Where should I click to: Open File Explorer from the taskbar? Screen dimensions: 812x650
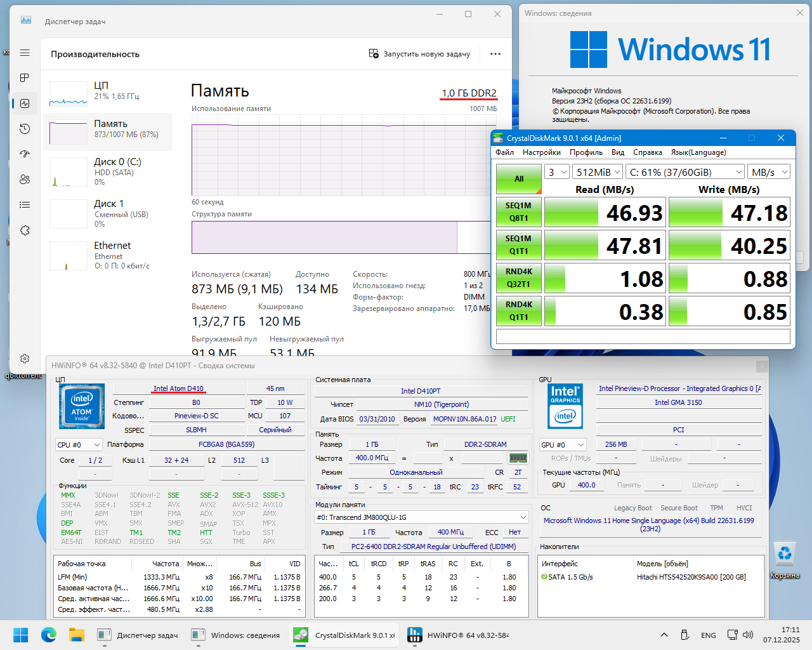pyautogui.click(x=77, y=635)
